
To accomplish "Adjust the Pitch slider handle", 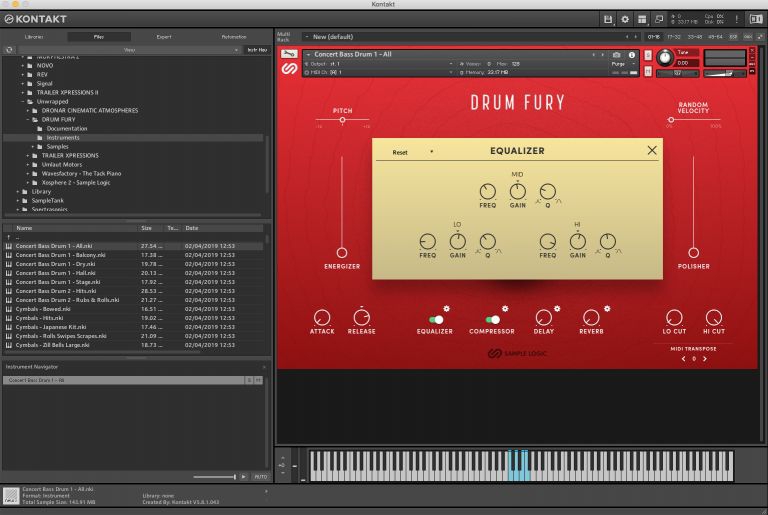I will click(342, 120).
